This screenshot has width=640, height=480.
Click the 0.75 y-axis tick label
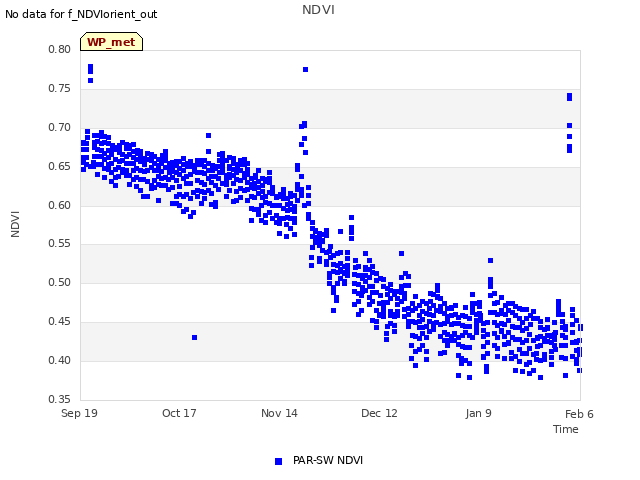[x=60, y=89]
